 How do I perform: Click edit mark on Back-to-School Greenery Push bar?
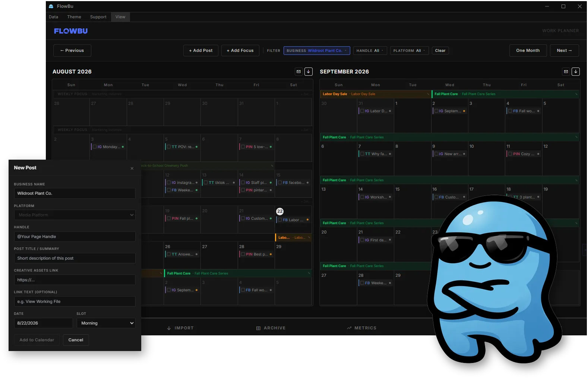coord(272,166)
